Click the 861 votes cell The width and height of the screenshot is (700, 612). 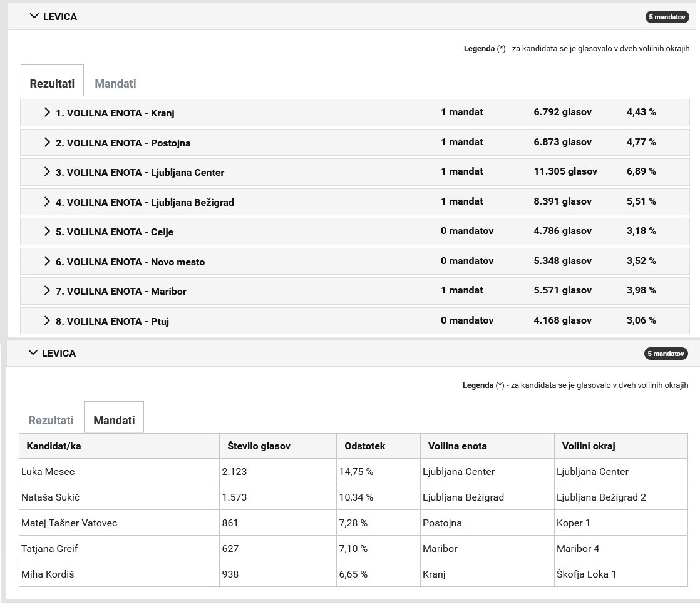click(277, 523)
